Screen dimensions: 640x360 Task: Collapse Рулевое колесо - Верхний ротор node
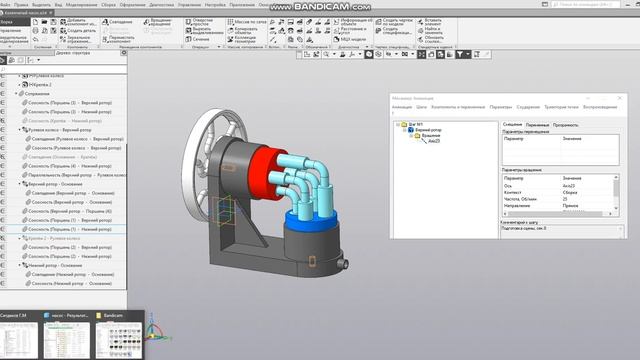click(19, 130)
